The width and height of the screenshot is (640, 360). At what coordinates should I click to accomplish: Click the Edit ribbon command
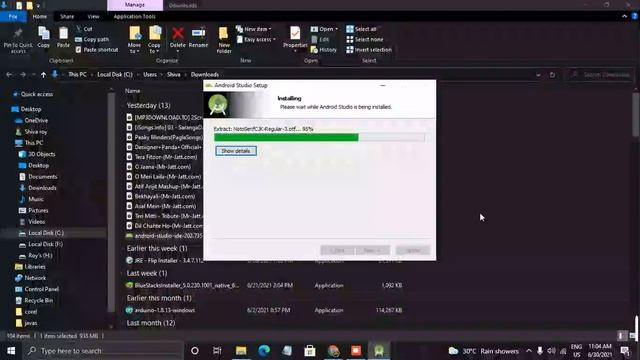pos(320,40)
